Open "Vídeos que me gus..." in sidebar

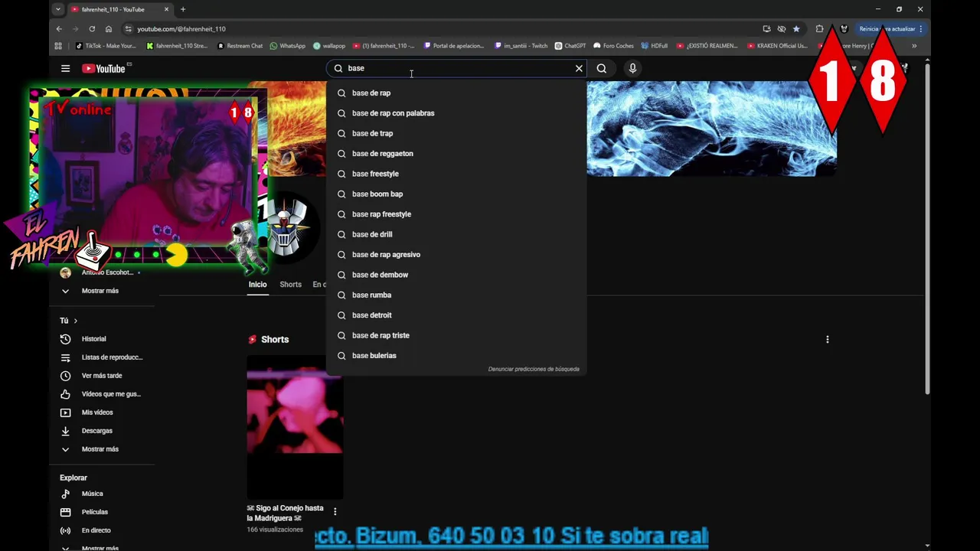[x=102, y=394]
